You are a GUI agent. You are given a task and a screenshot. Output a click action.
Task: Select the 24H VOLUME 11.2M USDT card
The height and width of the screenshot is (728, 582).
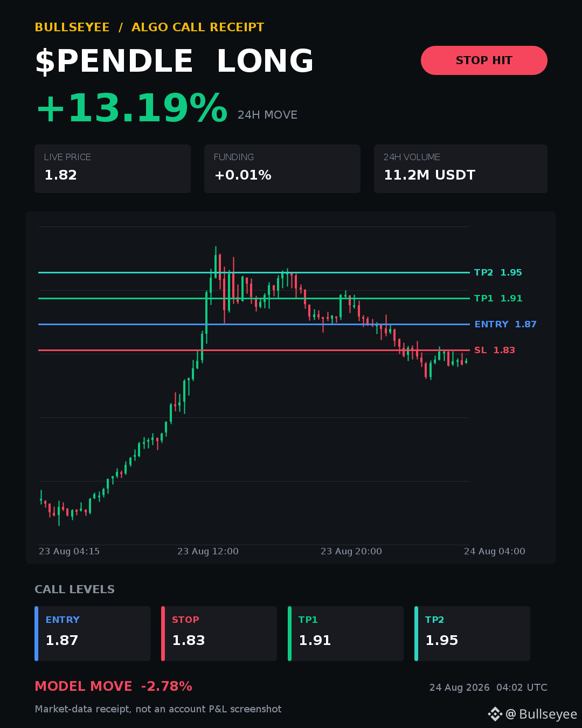tap(461, 169)
